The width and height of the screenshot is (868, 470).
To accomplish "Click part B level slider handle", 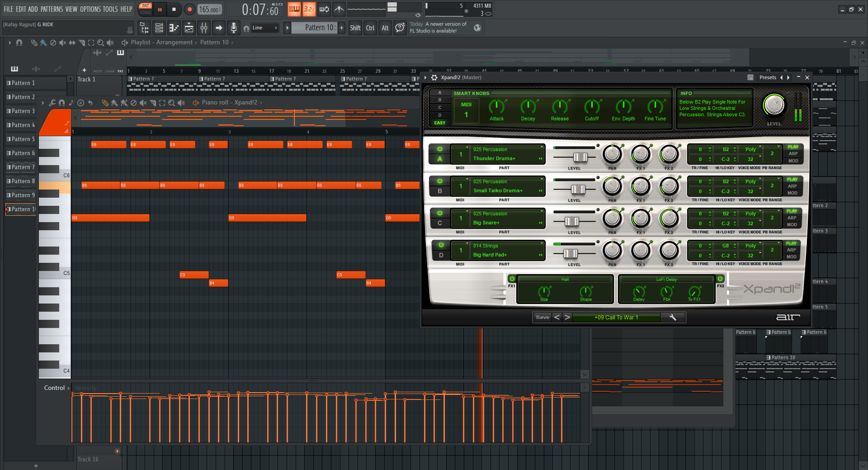I will click(x=578, y=190).
